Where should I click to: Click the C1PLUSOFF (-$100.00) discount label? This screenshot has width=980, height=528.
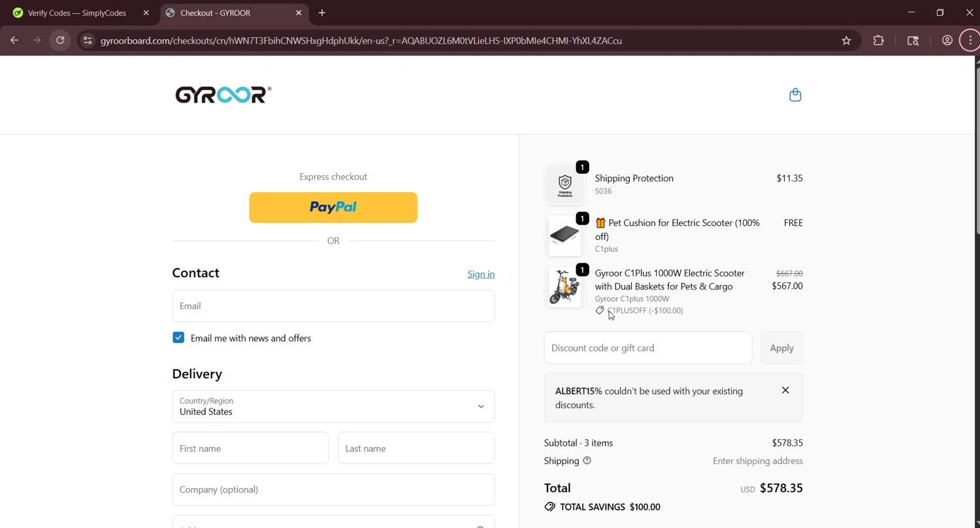point(645,310)
